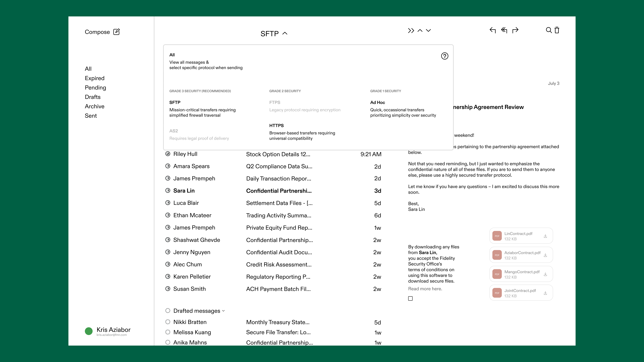Open the help question mark icon

click(x=445, y=56)
